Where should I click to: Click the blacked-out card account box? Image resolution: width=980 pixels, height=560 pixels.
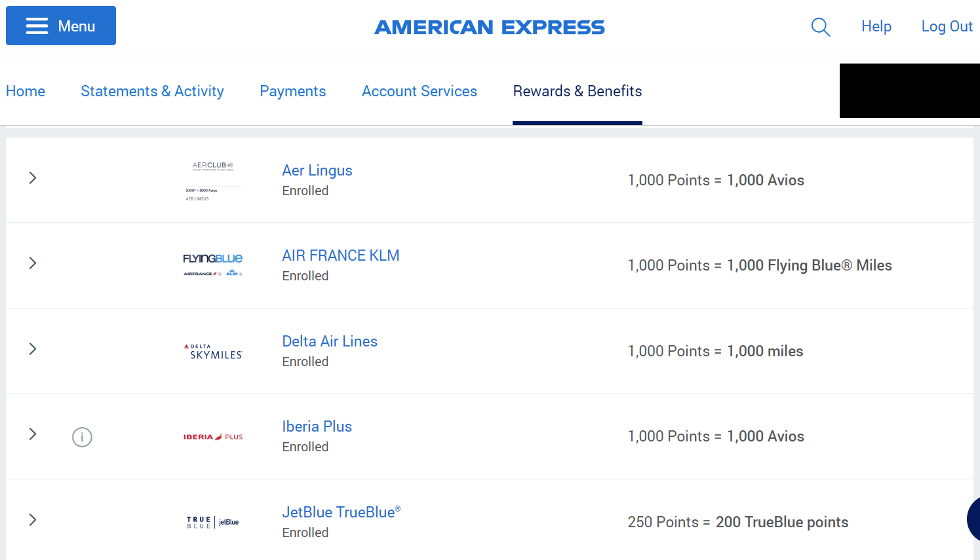[910, 90]
